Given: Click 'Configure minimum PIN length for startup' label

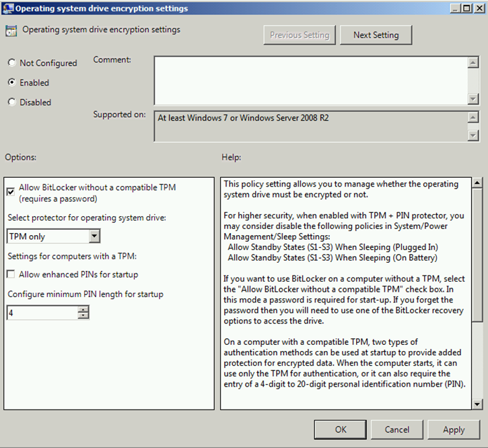Looking at the screenshot, I should [85, 294].
